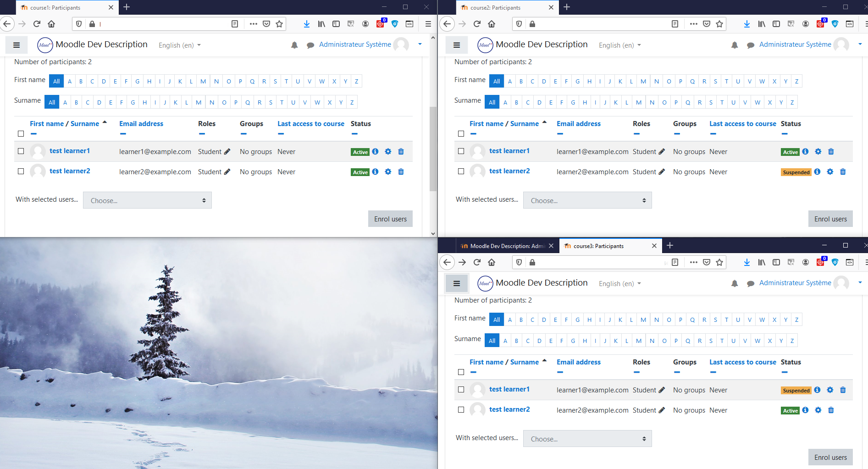This screenshot has height=469, width=868.
Task: Open notifications bell in course1 window
Action: pos(294,45)
